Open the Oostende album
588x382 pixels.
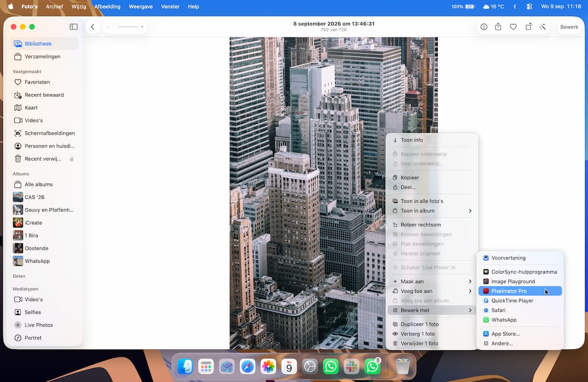click(45, 248)
